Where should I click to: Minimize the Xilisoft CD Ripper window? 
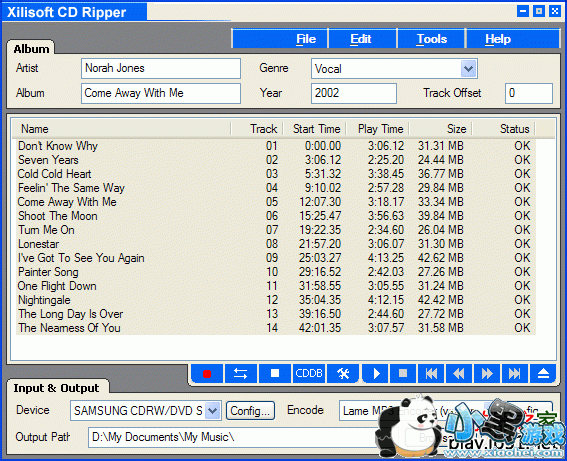pos(523,11)
